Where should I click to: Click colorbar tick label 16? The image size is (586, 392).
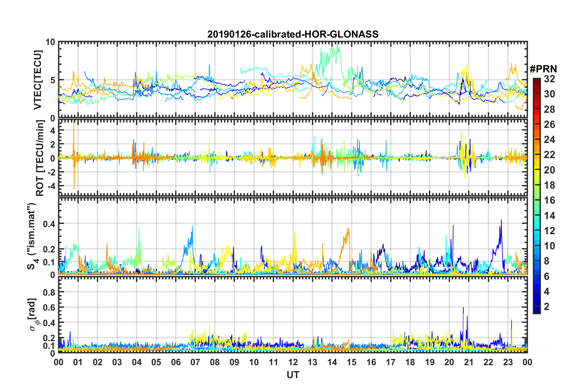[549, 200]
